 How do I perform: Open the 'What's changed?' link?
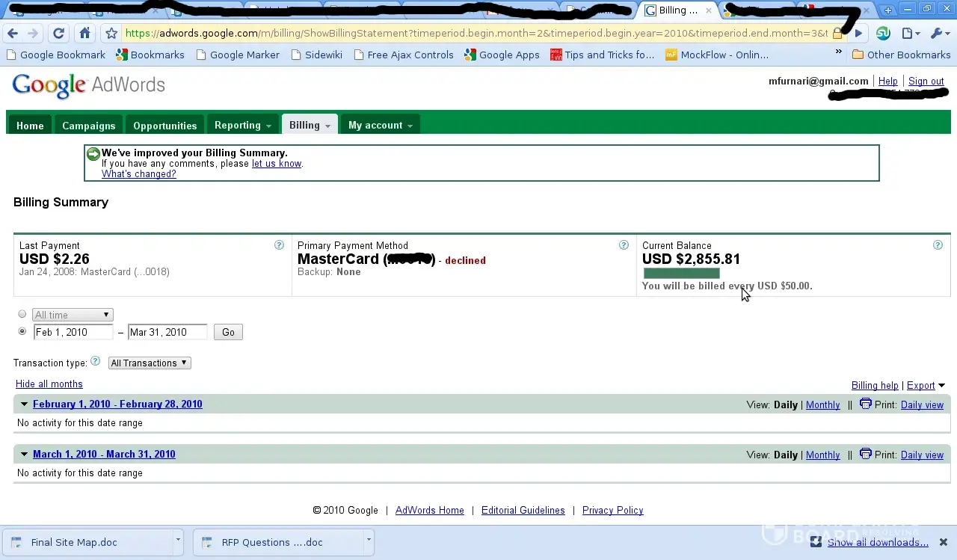pyautogui.click(x=139, y=173)
